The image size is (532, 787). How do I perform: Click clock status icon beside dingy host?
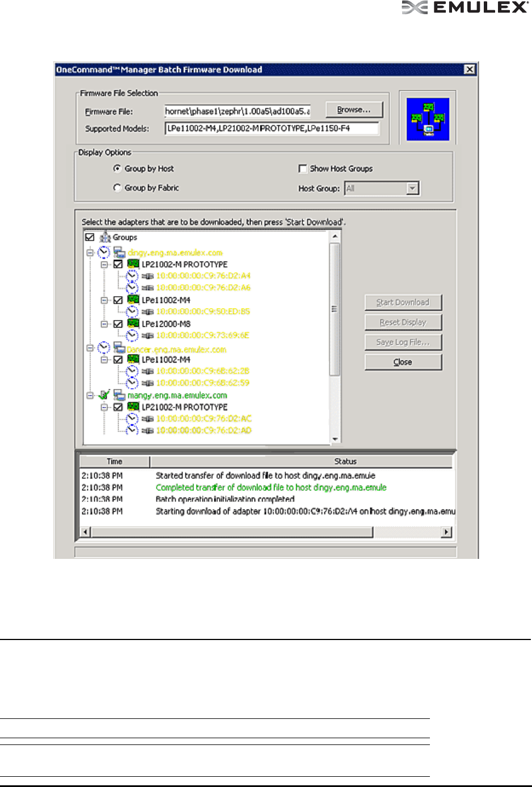point(104,252)
